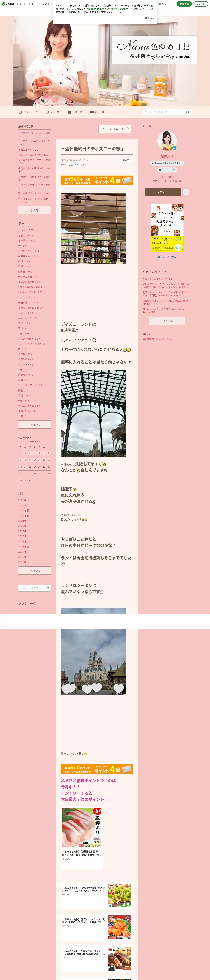
Task: Click the 桜井奈々 profile avatar
Action: 167,141
